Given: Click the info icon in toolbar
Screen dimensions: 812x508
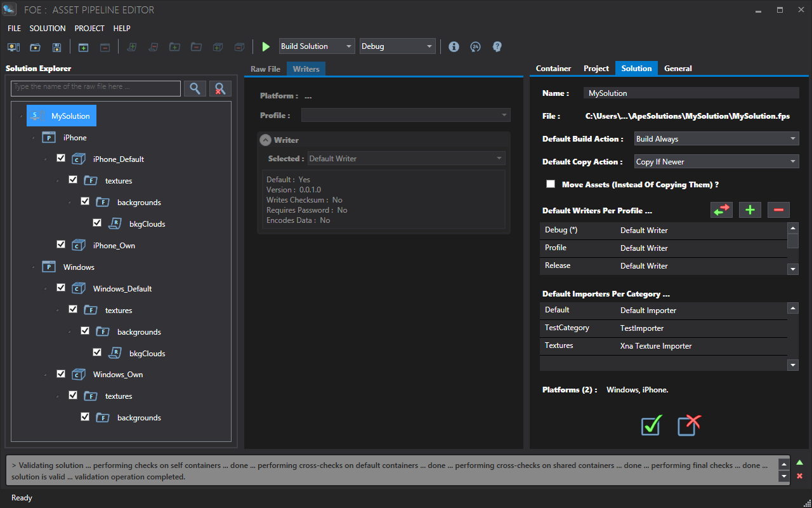Looking at the screenshot, I should [454, 46].
